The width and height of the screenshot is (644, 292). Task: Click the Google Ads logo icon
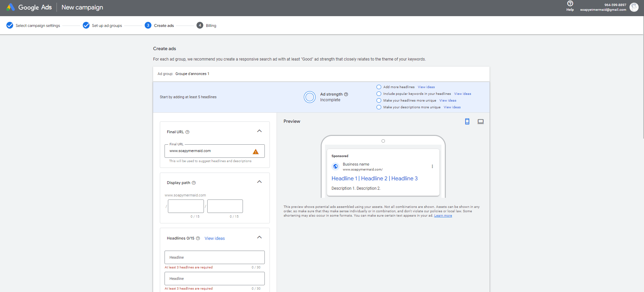10,7
